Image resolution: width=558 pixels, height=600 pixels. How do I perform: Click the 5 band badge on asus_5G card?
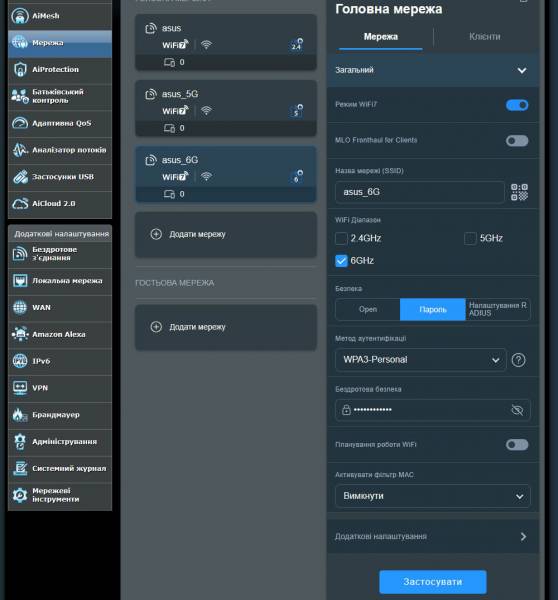click(296, 111)
